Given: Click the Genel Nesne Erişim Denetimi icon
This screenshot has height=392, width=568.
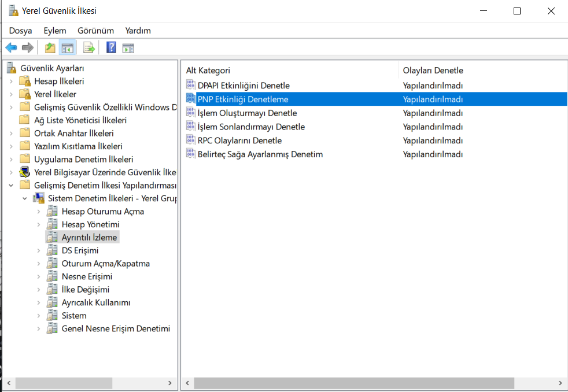Looking at the screenshot, I should [52, 328].
